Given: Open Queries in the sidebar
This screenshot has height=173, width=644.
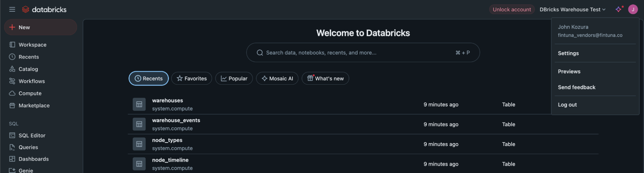Looking at the screenshot, I should click(28, 147).
